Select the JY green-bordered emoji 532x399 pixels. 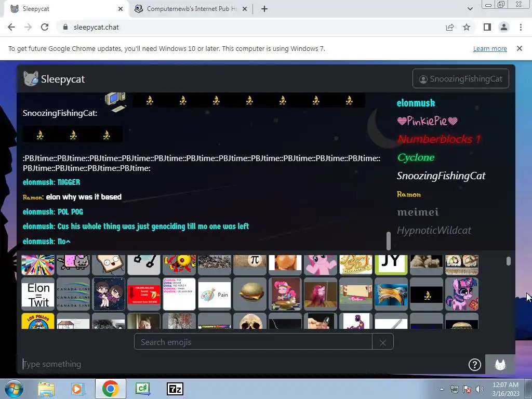point(391,264)
